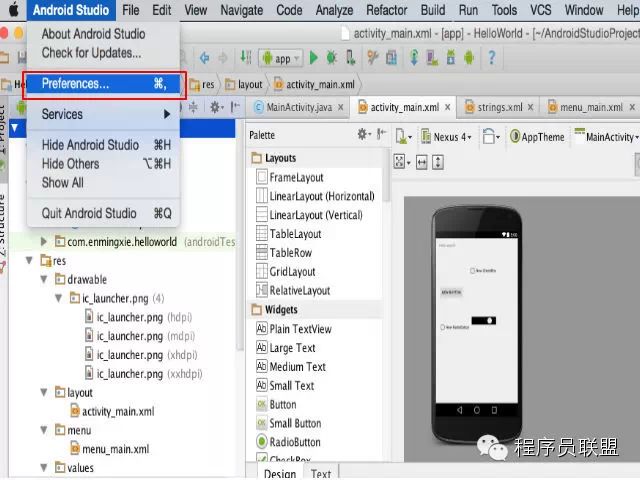
Task: Click the Forward navigation arrow
Action: click(x=223, y=58)
